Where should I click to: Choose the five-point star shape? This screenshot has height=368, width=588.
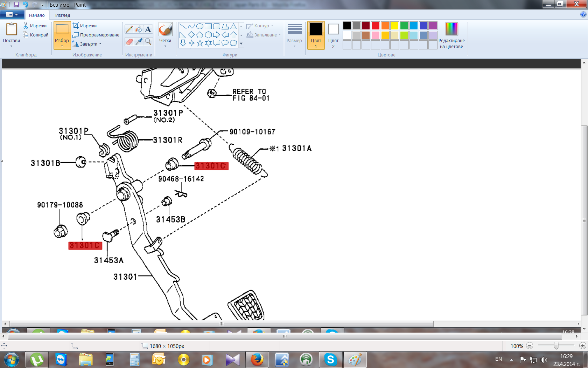click(200, 43)
